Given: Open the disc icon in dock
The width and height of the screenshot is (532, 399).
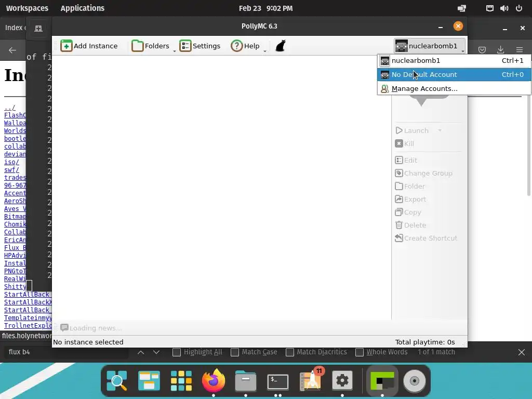Looking at the screenshot, I should tap(414, 381).
